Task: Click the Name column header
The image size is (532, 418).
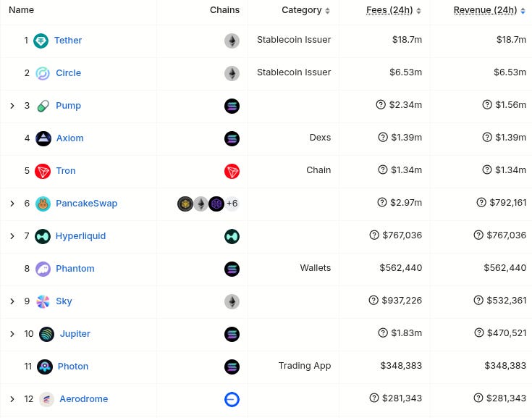Action: pos(22,10)
